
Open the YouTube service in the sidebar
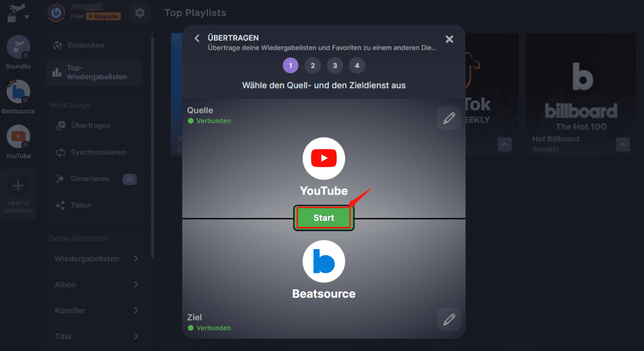(18, 142)
